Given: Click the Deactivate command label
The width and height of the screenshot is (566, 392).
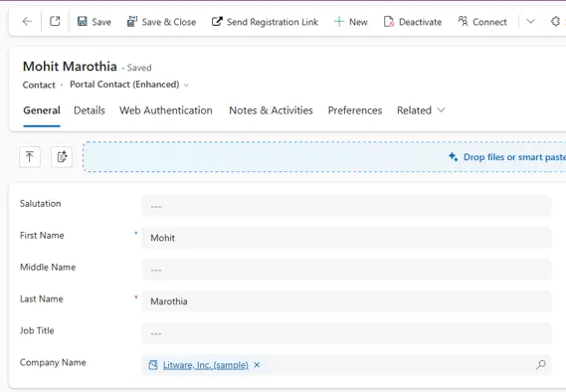Looking at the screenshot, I should click(x=420, y=22).
